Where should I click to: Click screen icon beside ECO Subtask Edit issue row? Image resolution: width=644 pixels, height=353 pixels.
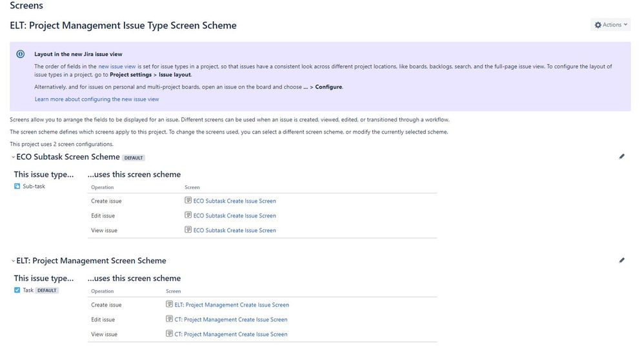(188, 215)
